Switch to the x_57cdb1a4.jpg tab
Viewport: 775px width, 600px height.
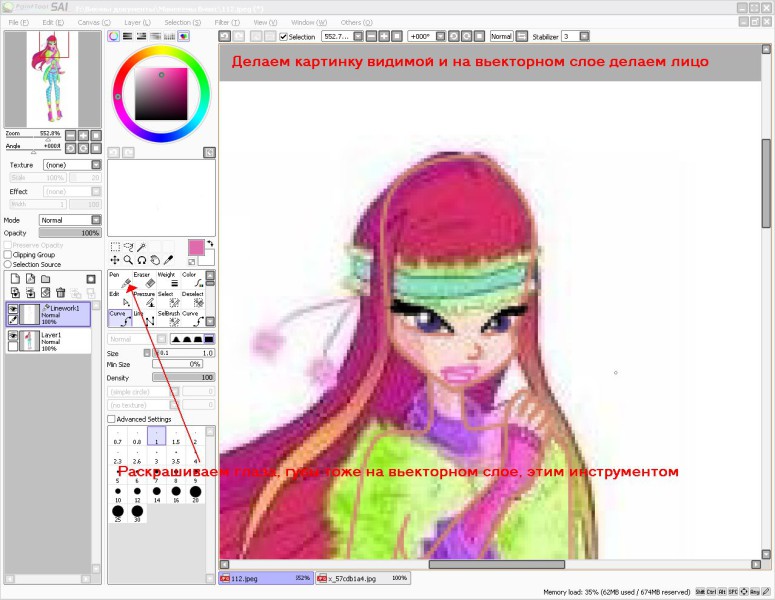[x=363, y=578]
